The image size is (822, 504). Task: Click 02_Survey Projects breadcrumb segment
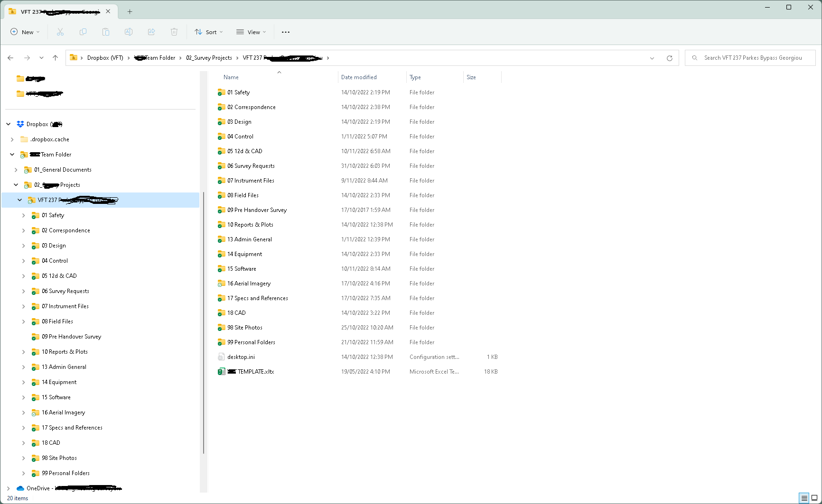coord(209,58)
